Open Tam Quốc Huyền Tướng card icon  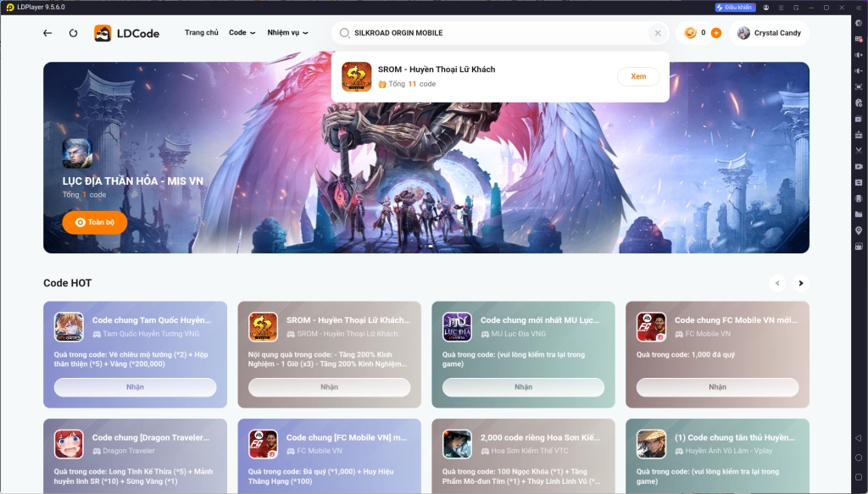pyautogui.click(x=69, y=326)
